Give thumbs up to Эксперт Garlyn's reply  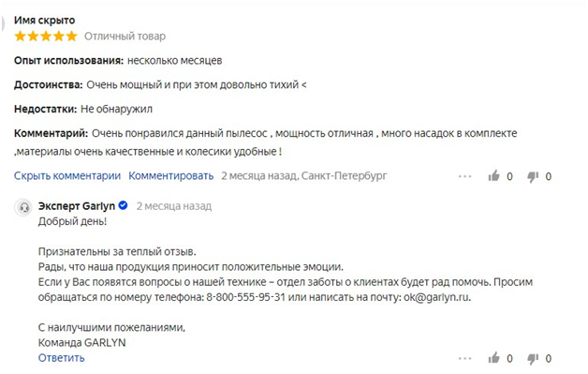point(493,358)
